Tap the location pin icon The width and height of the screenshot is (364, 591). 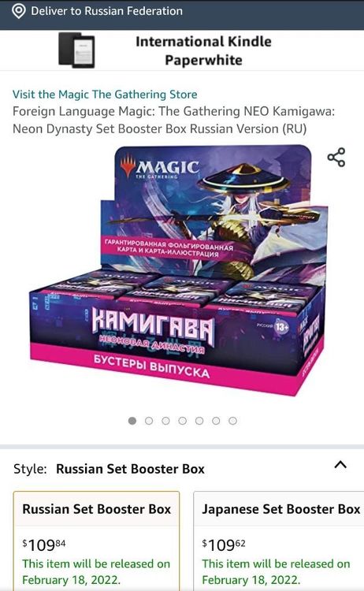click(18, 11)
